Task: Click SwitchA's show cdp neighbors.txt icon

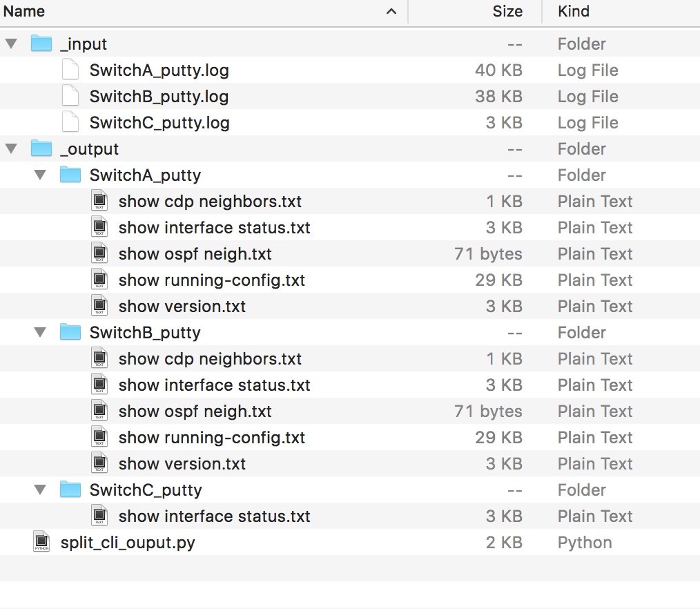Action: [99, 201]
